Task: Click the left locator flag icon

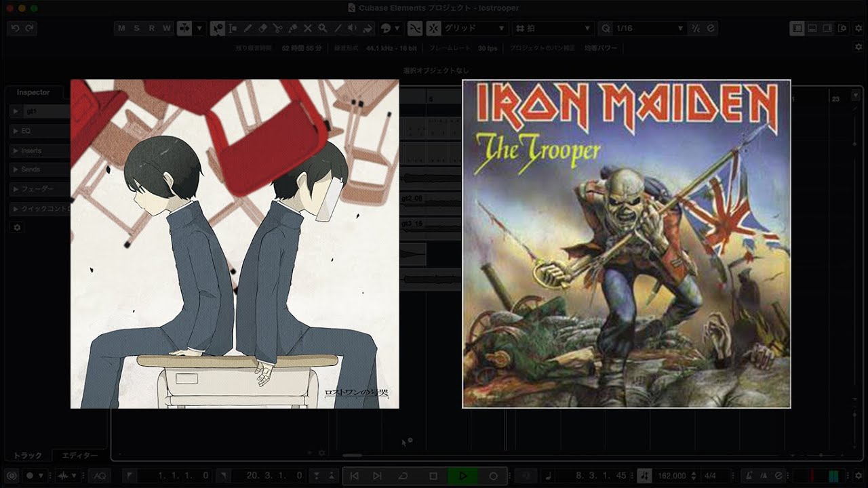Action: coord(130,476)
